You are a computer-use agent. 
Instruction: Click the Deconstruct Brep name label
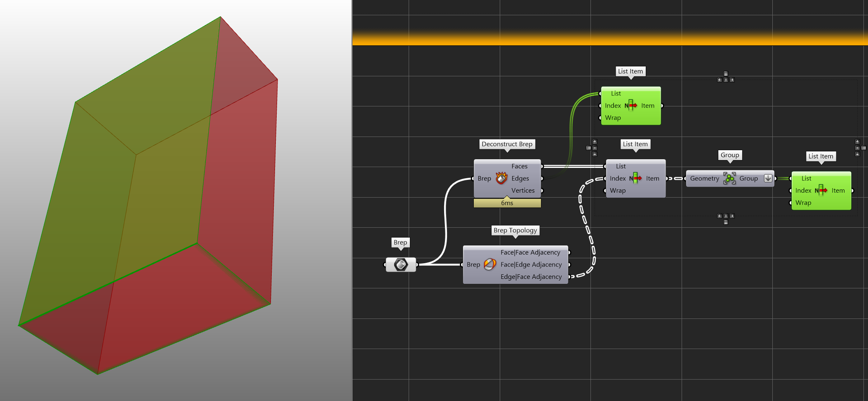507,144
